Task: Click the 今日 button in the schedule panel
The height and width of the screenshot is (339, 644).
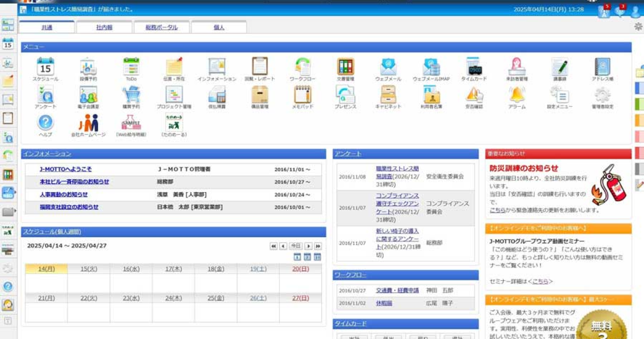Action: click(296, 246)
